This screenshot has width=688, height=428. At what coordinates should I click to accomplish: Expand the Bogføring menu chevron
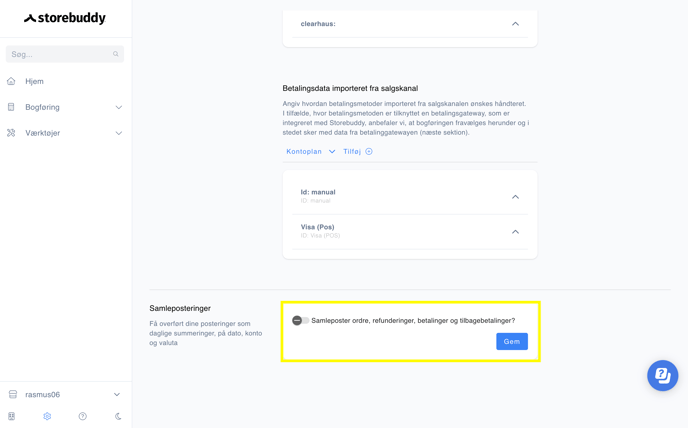118,107
